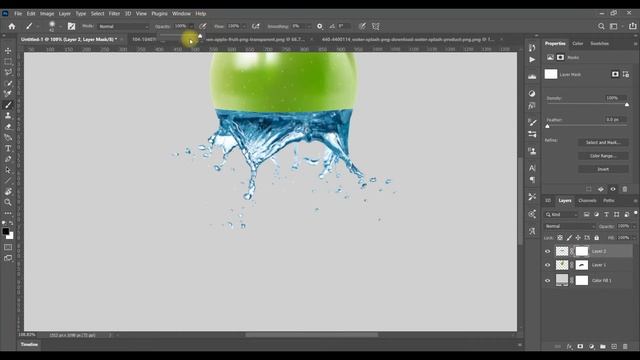
Task: Select the Rectangular Marquee tool
Action: pos(8,62)
